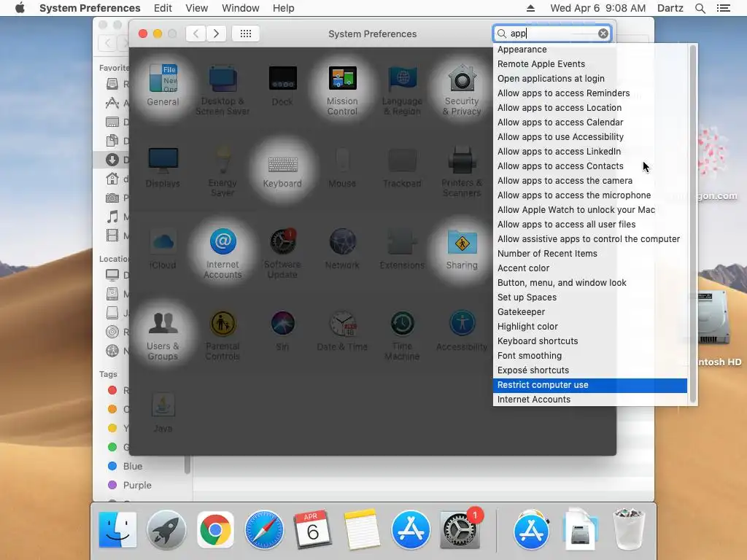747x560 pixels.
Task: Choose Allow assistive apps to control computer
Action: [x=589, y=239]
